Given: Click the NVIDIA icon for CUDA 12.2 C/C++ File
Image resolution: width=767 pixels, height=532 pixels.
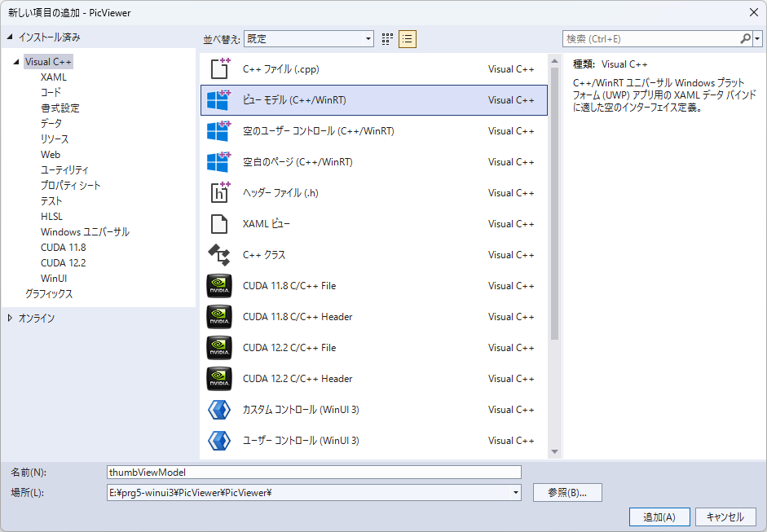Looking at the screenshot, I should tap(219, 348).
